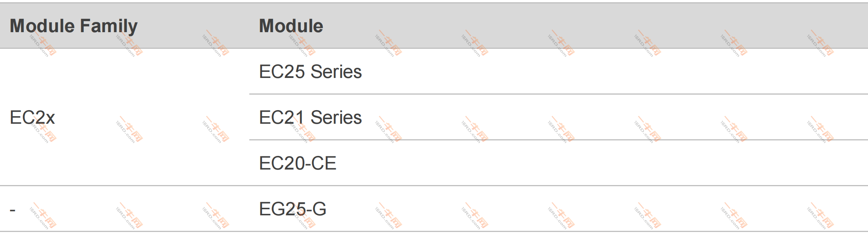Click the watermark beneath the header word "Family"
868x235 pixels.
tap(129, 44)
